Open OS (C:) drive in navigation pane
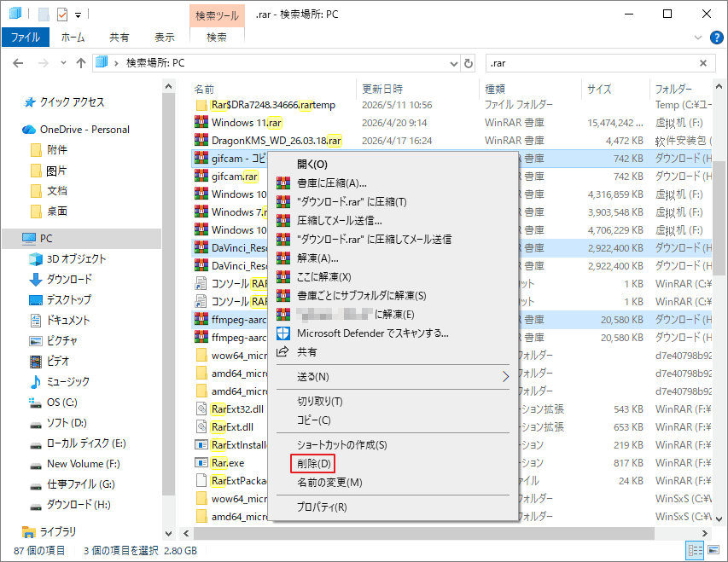Viewport: 728px width, 562px height. [x=61, y=403]
